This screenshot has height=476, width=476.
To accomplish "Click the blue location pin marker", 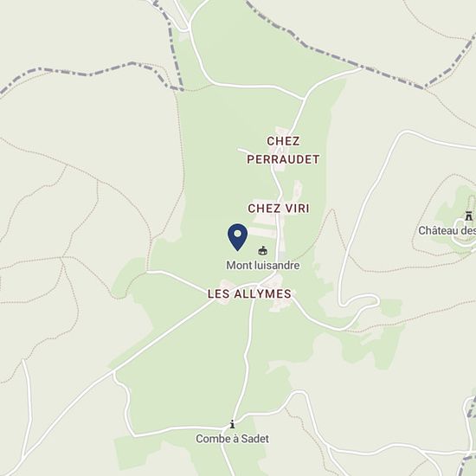I will [x=237, y=237].
